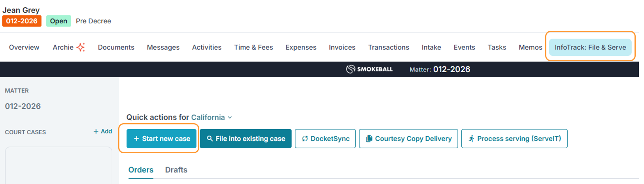Open the California jurisdiction selector

208,117
